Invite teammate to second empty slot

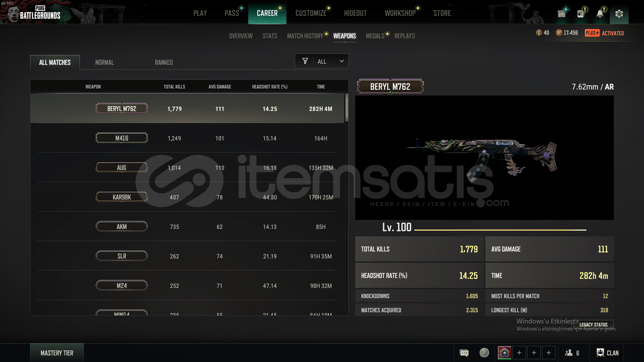click(534, 353)
